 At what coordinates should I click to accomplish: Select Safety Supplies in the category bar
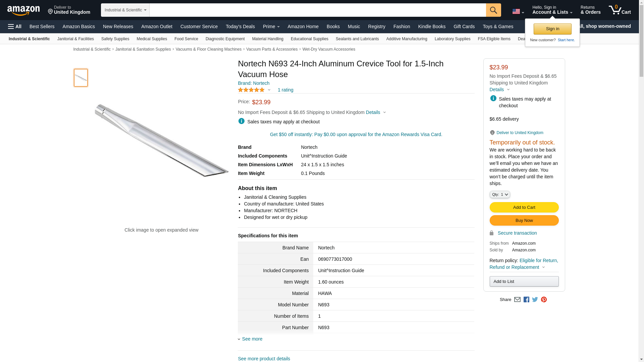pyautogui.click(x=115, y=39)
